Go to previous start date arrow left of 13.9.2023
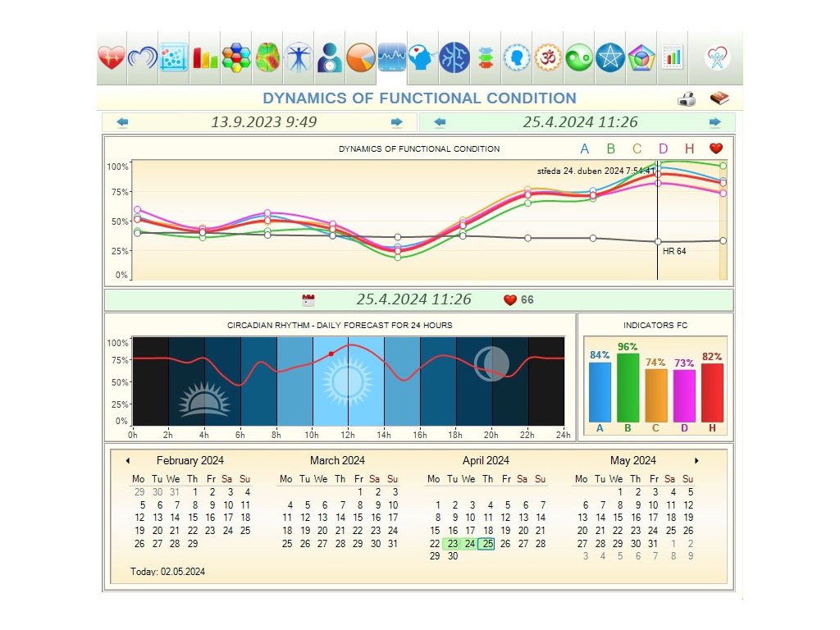This screenshot has height=630, width=840. (x=122, y=122)
